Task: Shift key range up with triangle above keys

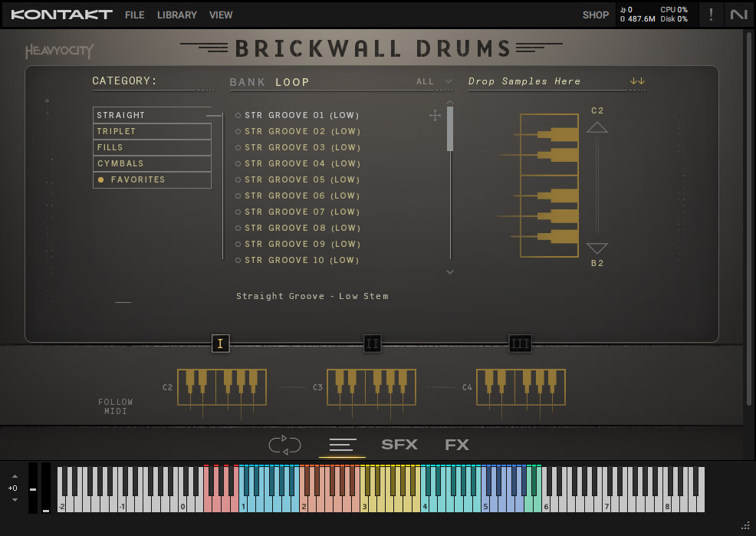Action: (597, 127)
